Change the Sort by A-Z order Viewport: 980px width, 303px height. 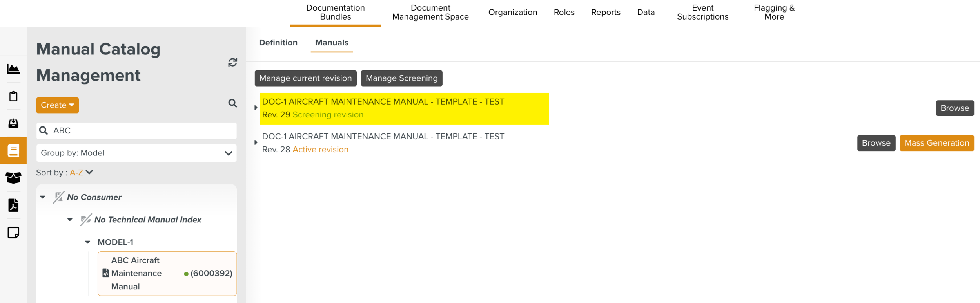click(x=81, y=173)
